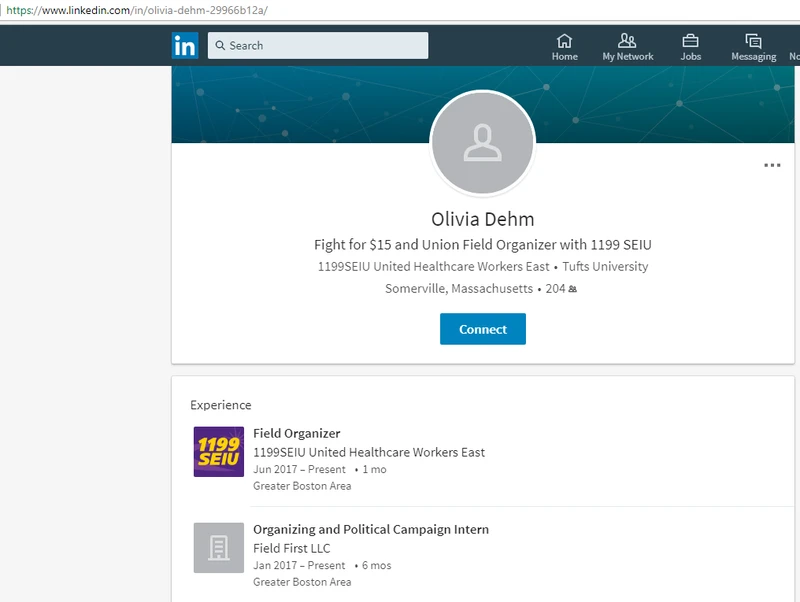800x602 pixels.
Task: Click the default profile photo avatar
Action: (x=483, y=143)
